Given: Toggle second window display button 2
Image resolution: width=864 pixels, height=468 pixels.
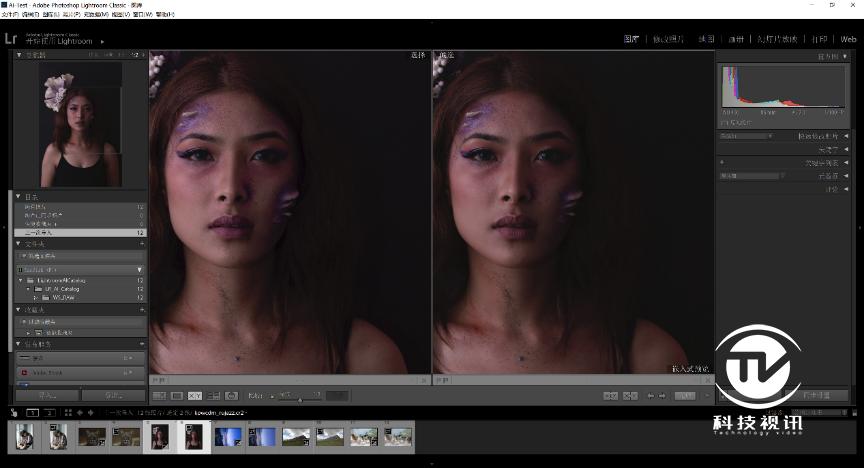Looking at the screenshot, I should pyautogui.click(x=48, y=412).
